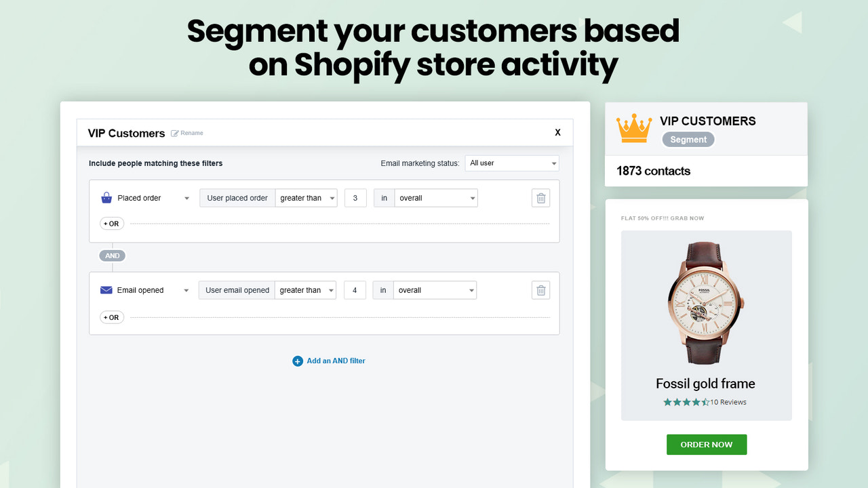Click the ORDER NOW button
Screen dimensions: 868x488
(x=706, y=444)
